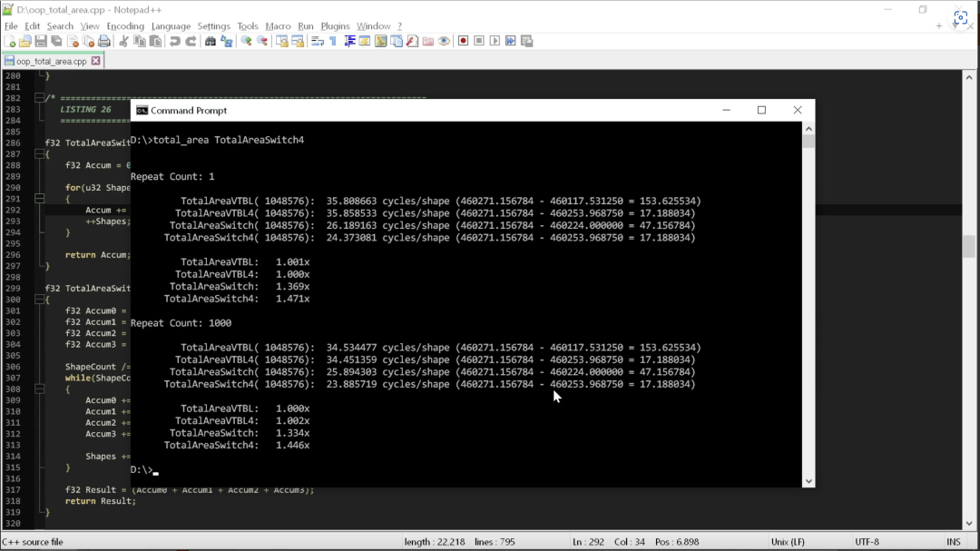This screenshot has height=551, width=980.
Task: Zoom out using the toolbar magnifier icon
Action: tap(262, 41)
